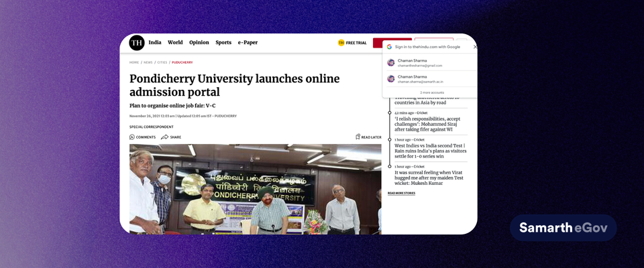Close the Google sign-in popup

point(475,47)
